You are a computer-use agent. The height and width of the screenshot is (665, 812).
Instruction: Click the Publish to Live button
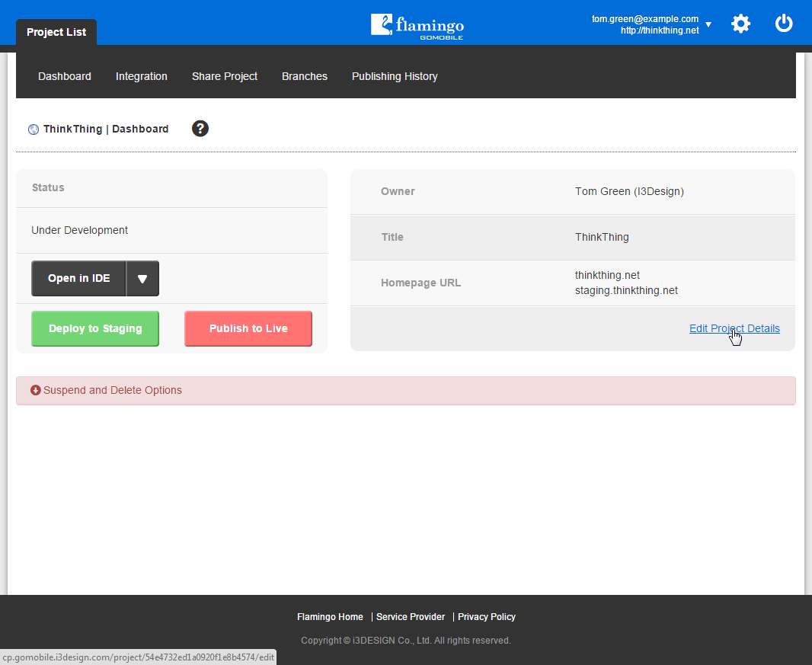coord(248,328)
